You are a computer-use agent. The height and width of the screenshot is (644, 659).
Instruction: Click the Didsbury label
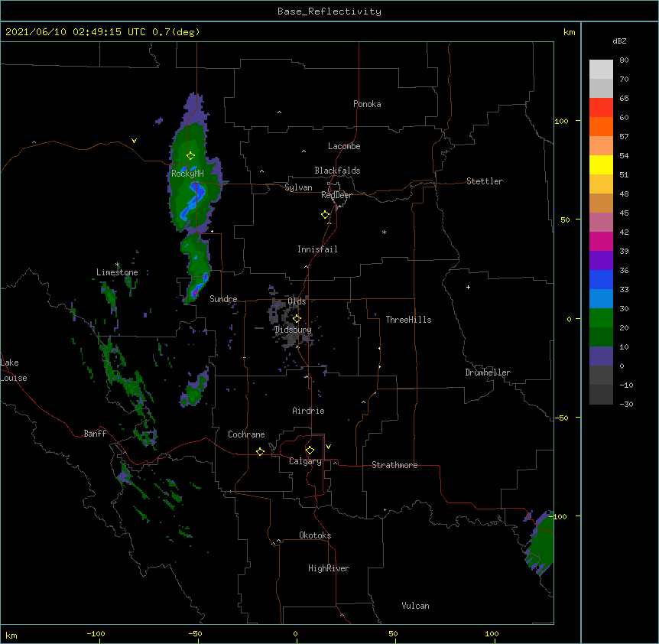(293, 330)
